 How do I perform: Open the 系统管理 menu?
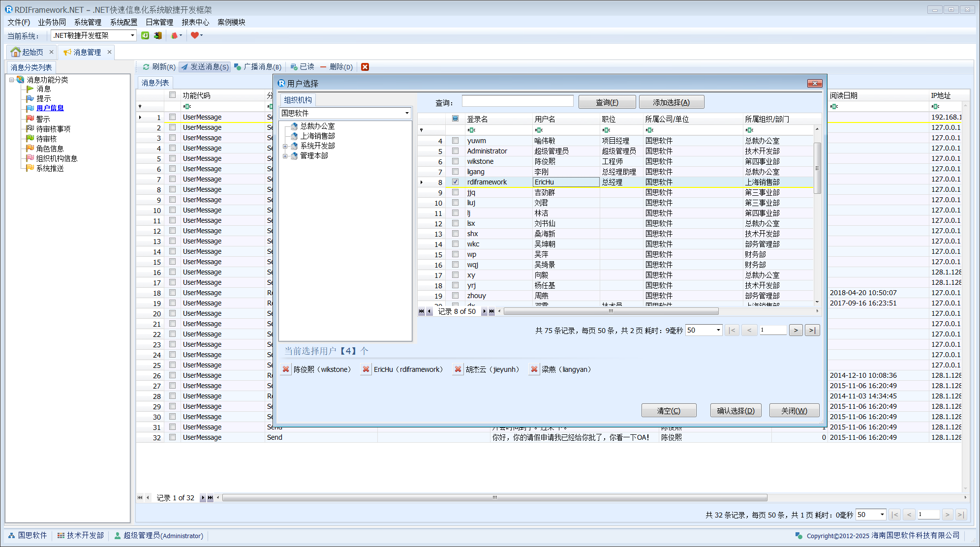(x=88, y=22)
